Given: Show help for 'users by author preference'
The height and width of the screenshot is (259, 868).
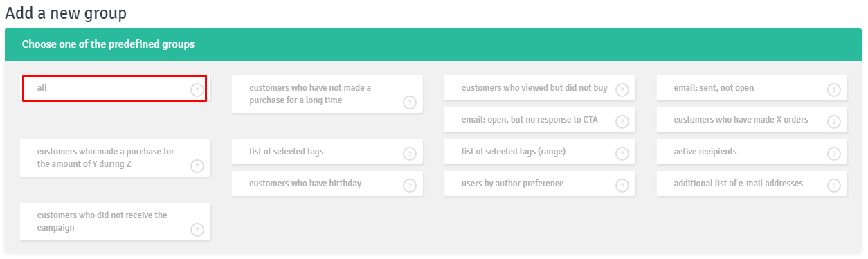Looking at the screenshot, I should pos(622,186).
